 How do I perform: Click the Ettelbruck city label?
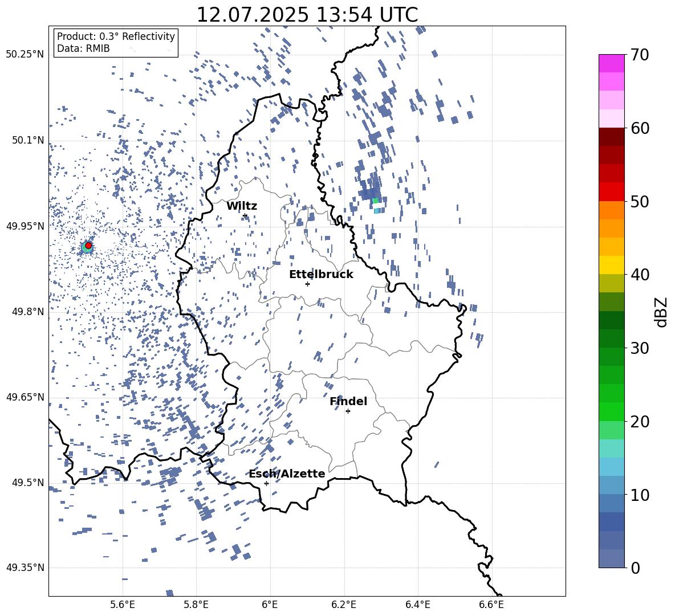[321, 275]
